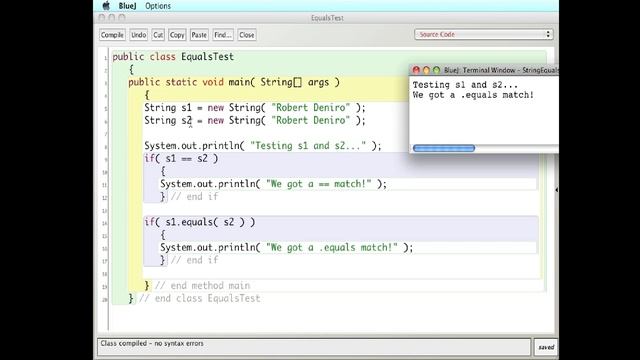Zoom the Terminal Window with green button
Screen dimensions: 640x360
click(x=436, y=70)
